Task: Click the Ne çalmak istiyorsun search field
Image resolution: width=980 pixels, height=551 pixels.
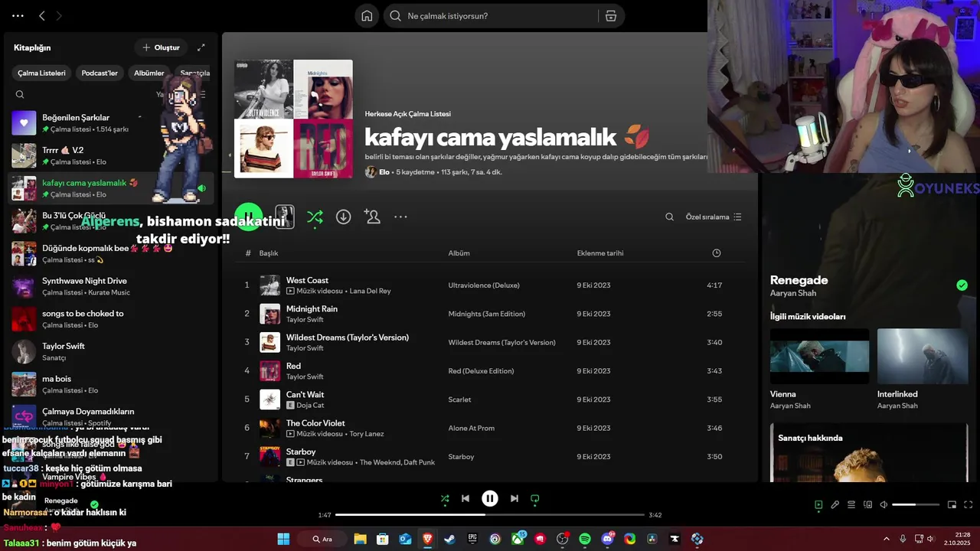Action: 501,16
